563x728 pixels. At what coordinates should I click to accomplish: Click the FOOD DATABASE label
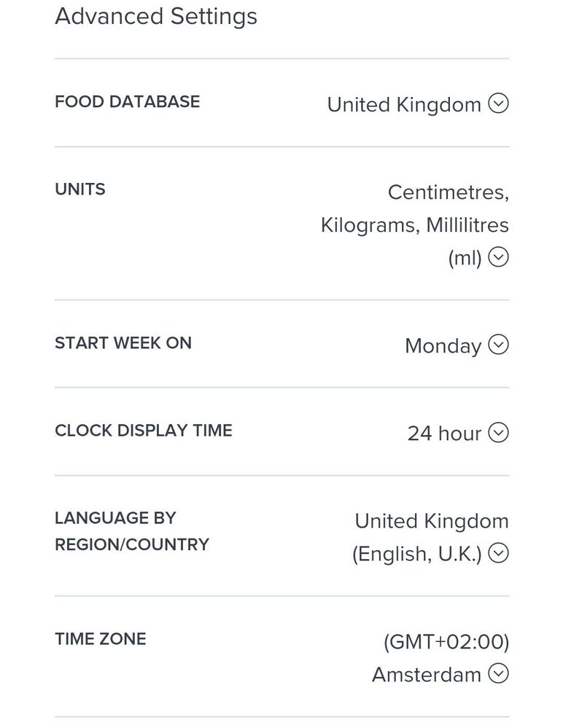[127, 101]
